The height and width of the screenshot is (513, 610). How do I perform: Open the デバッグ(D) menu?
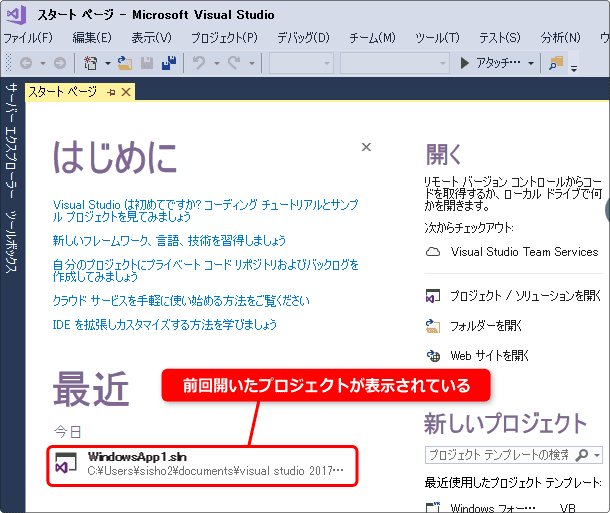click(x=303, y=38)
